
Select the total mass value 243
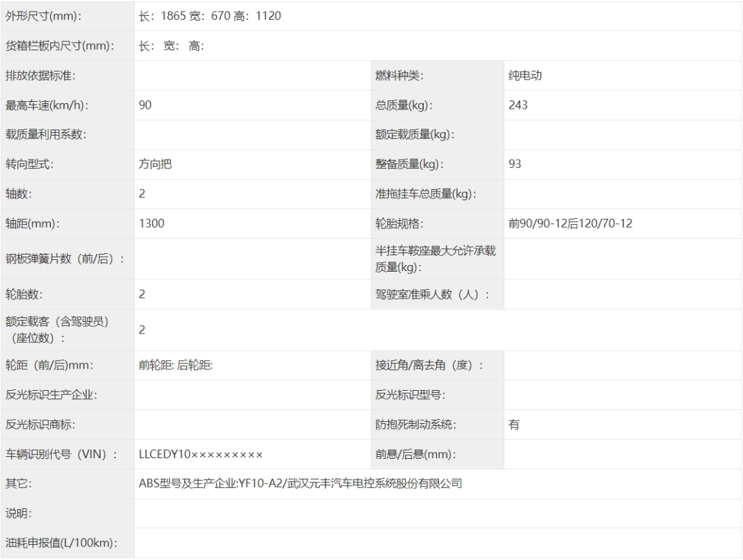518,105
